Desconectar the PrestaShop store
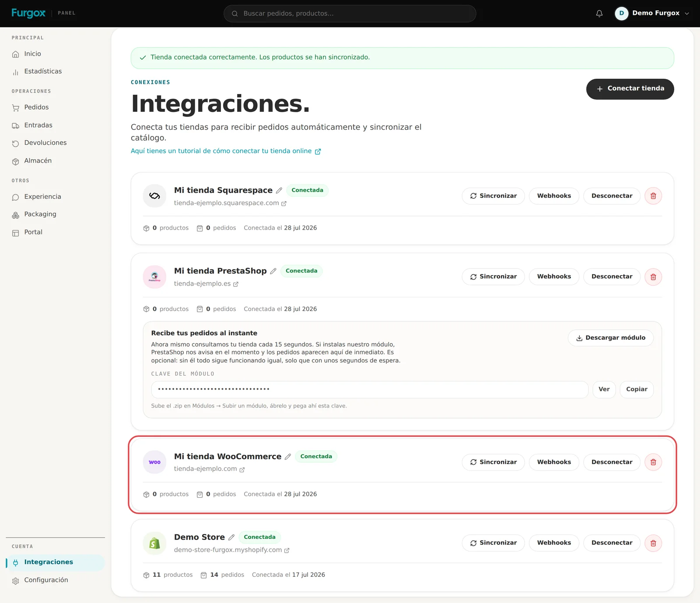 (612, 277)
